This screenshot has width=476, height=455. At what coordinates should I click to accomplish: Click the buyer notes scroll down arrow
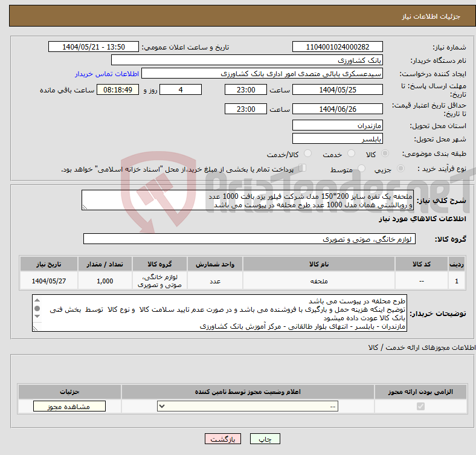37,316
